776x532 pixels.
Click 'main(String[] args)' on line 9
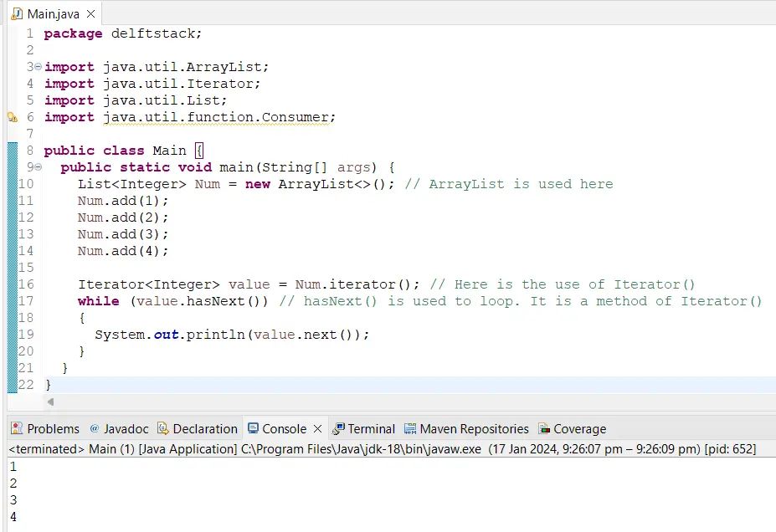point(298,167)
